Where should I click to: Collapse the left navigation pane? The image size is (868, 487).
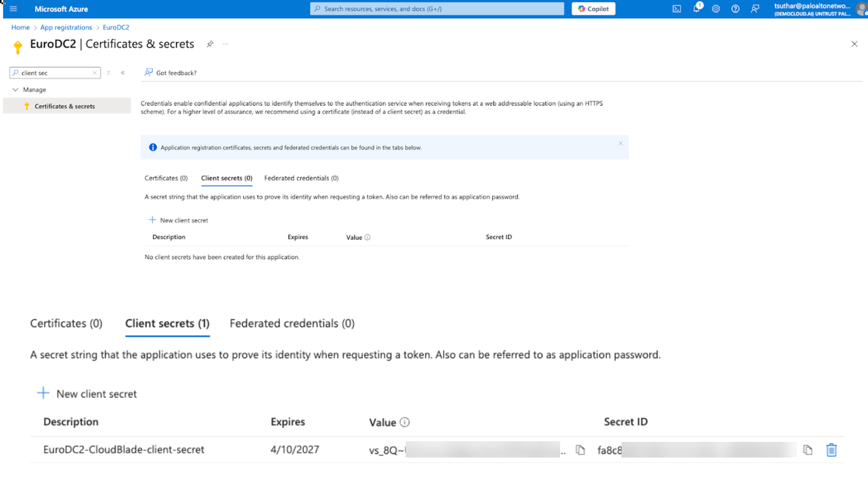pos(123,73)
